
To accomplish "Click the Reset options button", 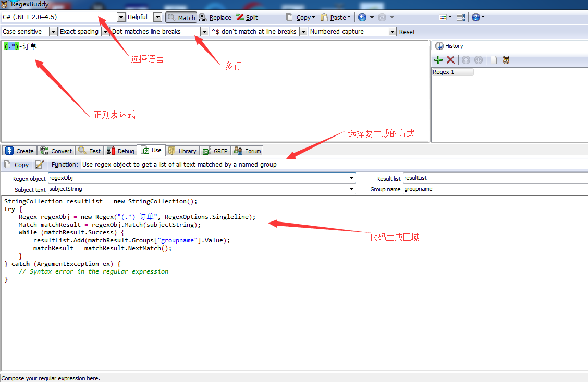I will (x=407, y=32).
